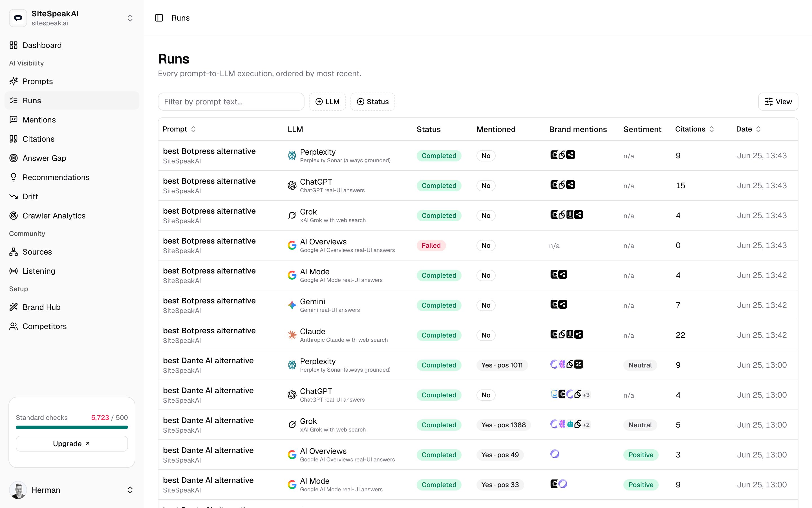Click n/a brand mentions in Failed row
The height and width of the screenshot is (508, 812).
coord(554,246)
